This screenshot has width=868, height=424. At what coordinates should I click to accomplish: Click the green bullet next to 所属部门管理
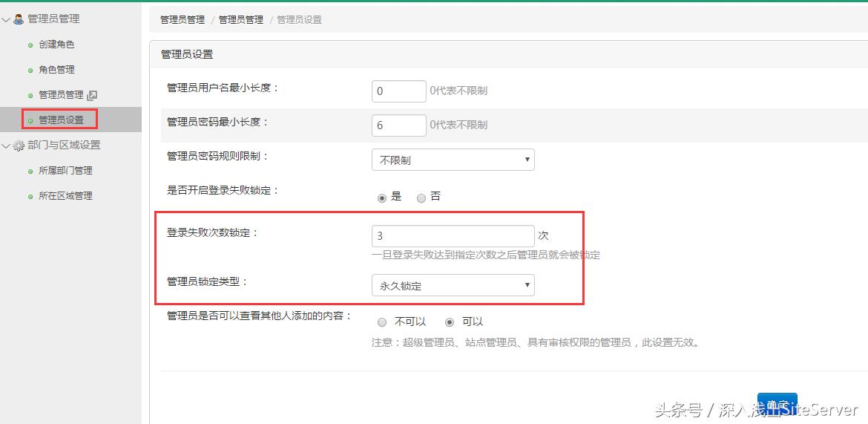(30, 172)
